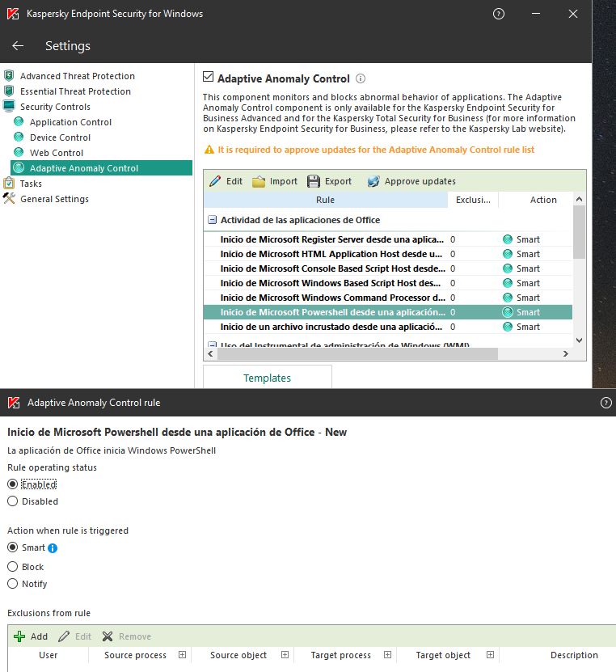
Task: Click Remove exclusion button
Action: pos(127,636)
